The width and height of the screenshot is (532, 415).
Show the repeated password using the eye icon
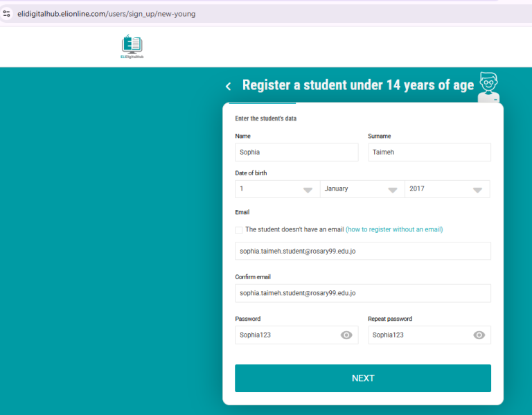tap(479, 335)
